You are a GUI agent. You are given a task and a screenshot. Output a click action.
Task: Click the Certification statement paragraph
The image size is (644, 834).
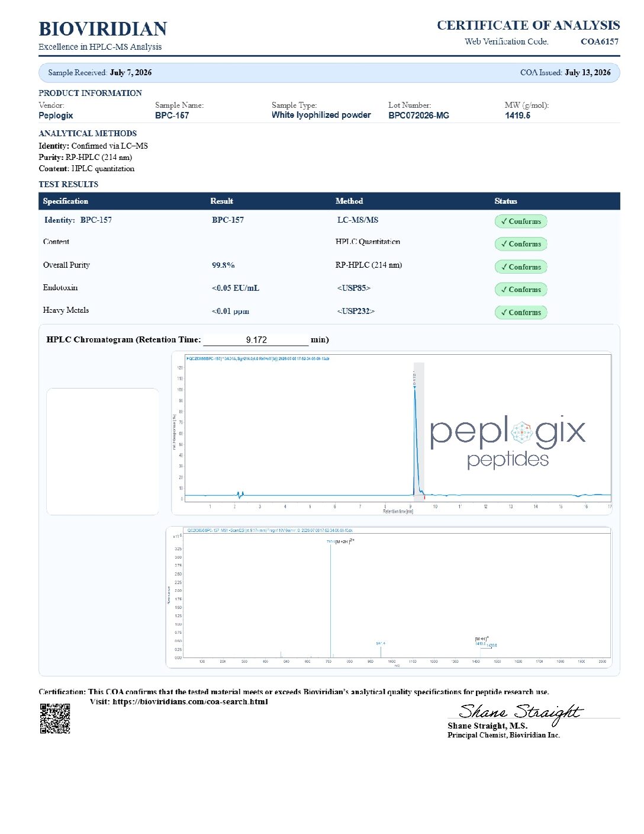tap(294, 692)
